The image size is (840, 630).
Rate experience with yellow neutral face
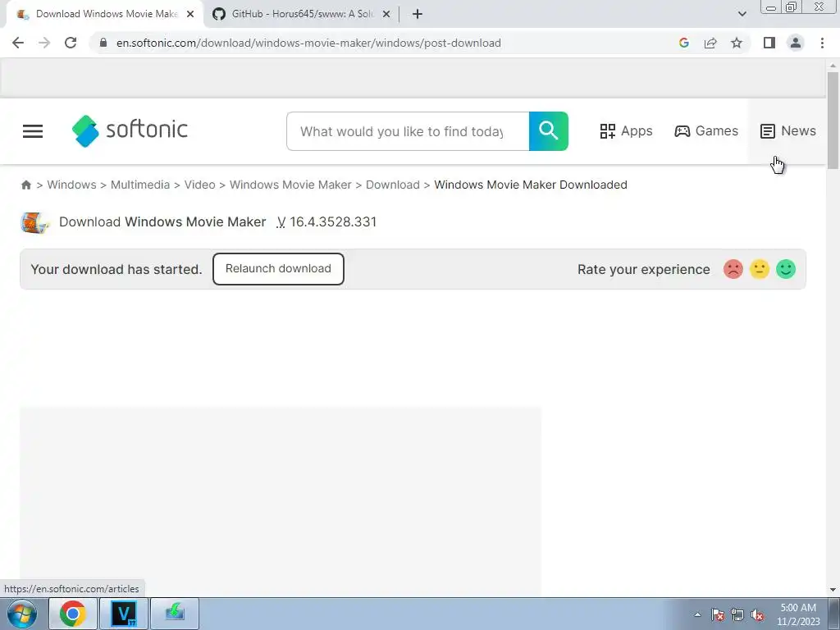[759, 269]
